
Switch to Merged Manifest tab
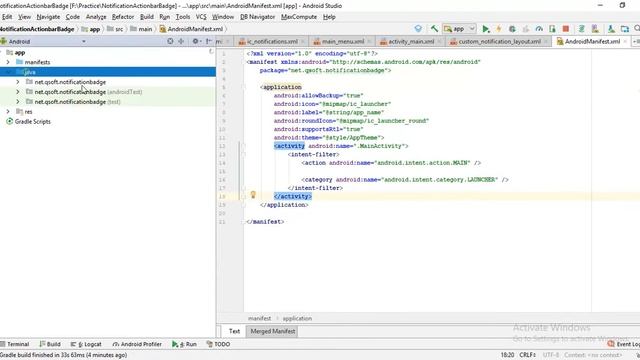[x=273, y=331]
